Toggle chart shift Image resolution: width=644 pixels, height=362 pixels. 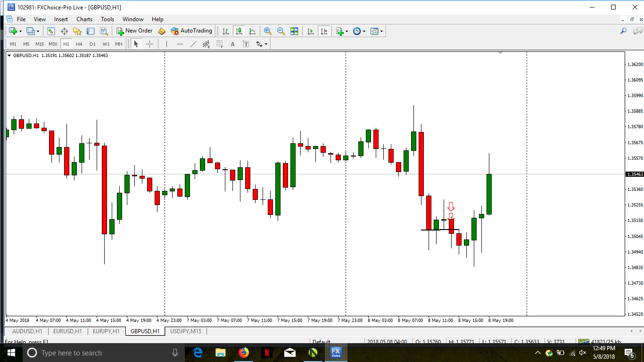323,31
